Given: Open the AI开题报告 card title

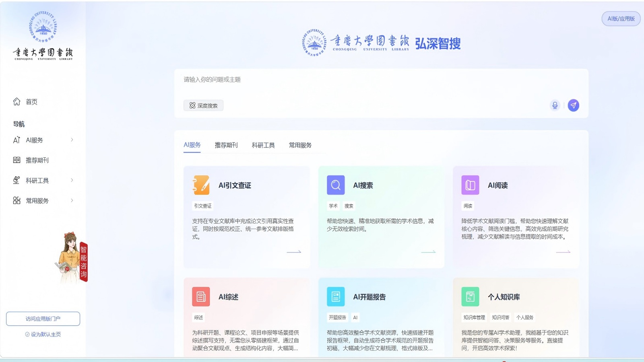Looking at the screenshot, I should pos(369,297).
